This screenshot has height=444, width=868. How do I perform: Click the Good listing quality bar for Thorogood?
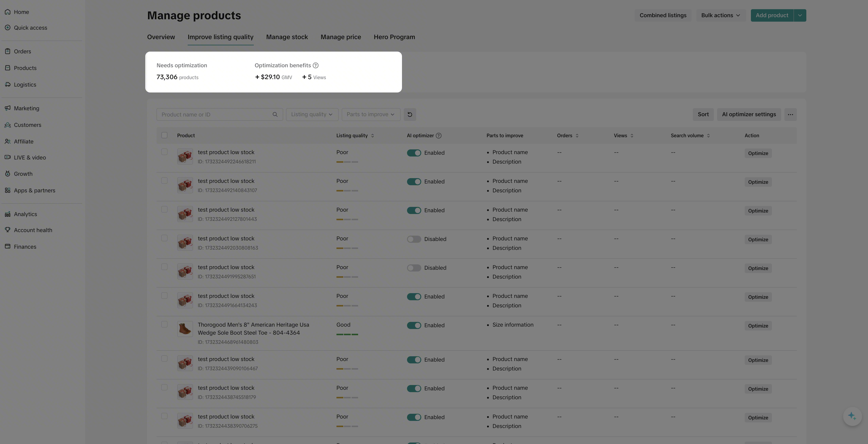tap(347, 334)
